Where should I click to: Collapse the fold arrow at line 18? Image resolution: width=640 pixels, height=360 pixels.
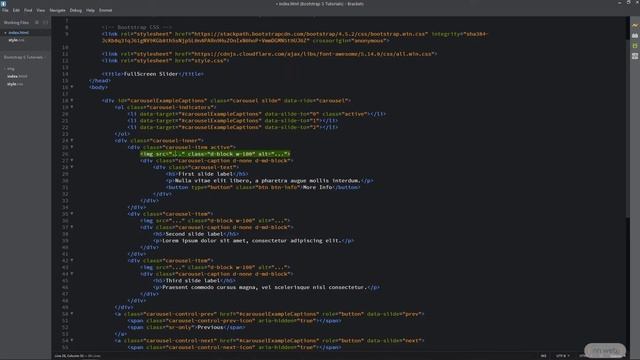tap(72, 100)
